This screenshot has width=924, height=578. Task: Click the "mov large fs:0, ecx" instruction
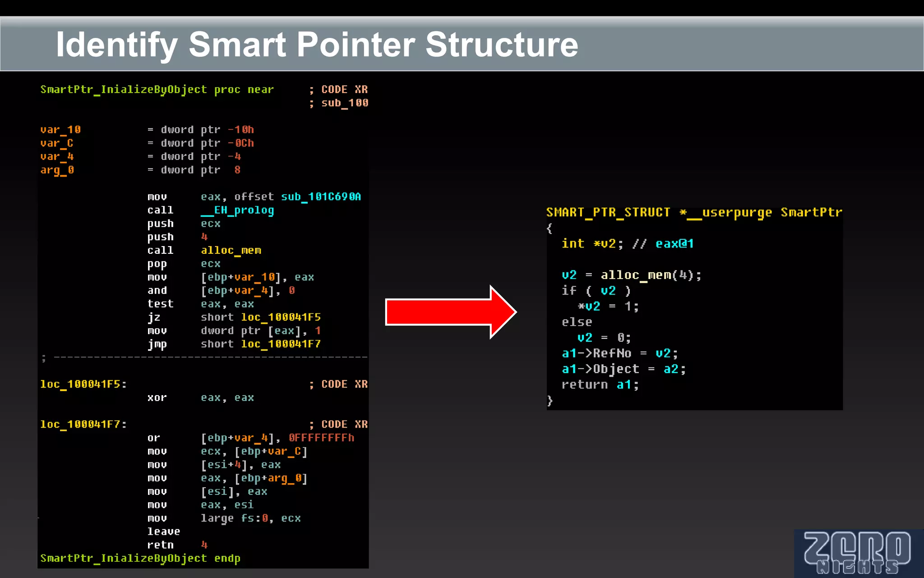pos(224,518)
